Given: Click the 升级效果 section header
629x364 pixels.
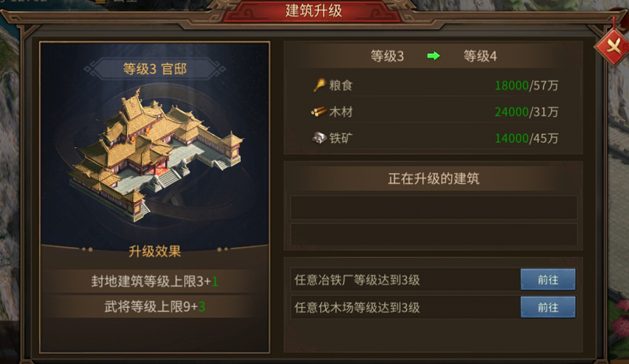Looking at the screenshot, I should click(x=155, y=252).
